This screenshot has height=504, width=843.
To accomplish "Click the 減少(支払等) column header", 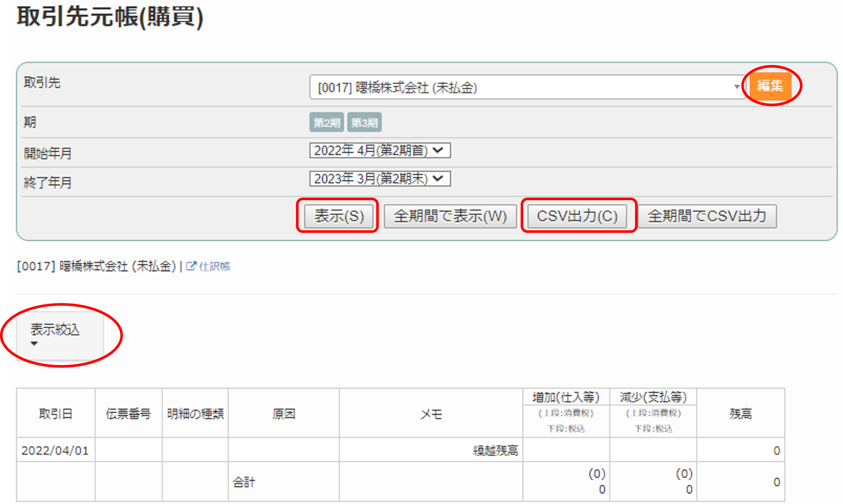I will click(x=653, y=397).
